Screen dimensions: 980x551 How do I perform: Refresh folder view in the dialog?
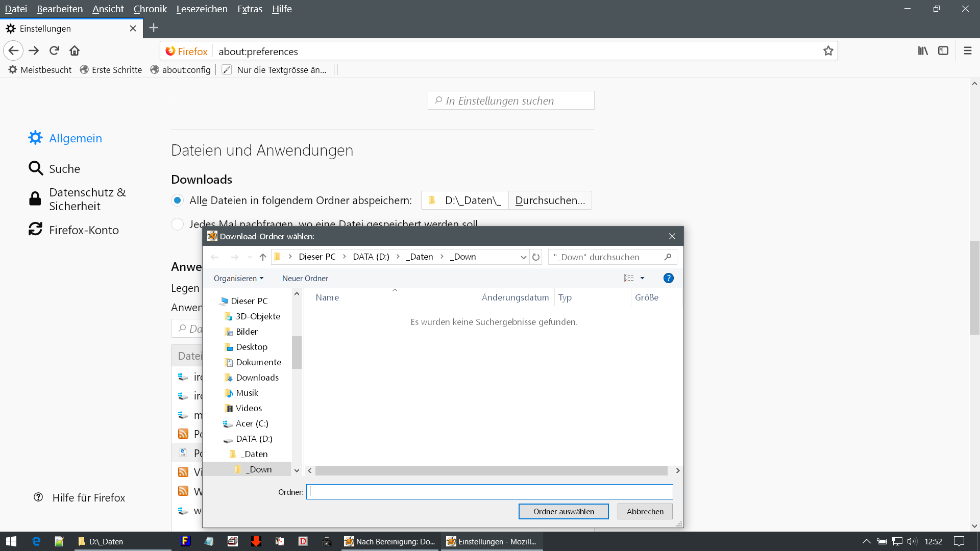[536, 257]
